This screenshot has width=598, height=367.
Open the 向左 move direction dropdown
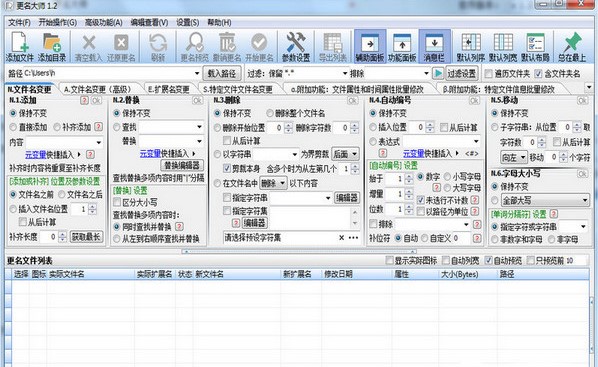coord(513,157)
